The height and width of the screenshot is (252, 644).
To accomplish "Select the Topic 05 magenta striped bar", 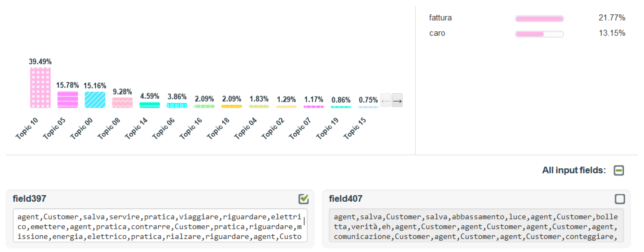I will (68, 100).
